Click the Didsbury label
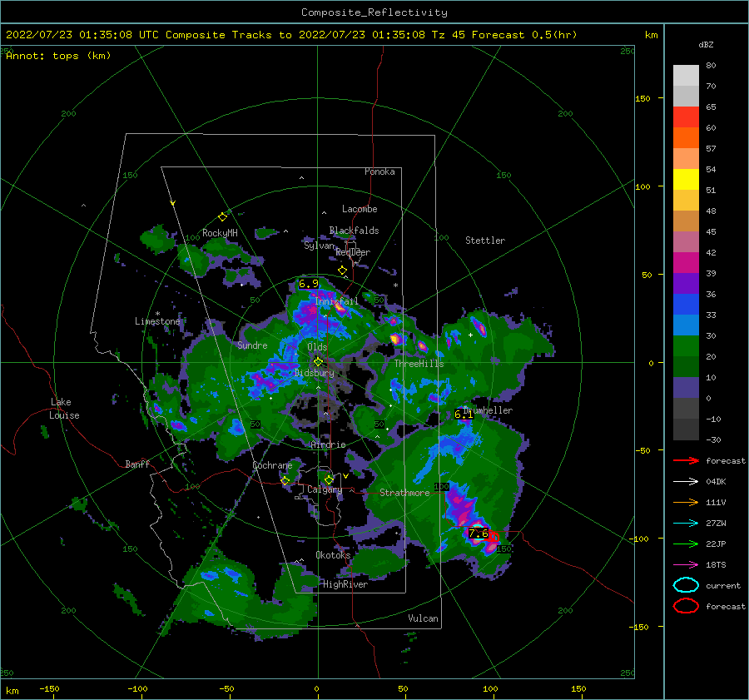Image resolution: width=749 pixels, height=700 pixels. click(315, 373)
